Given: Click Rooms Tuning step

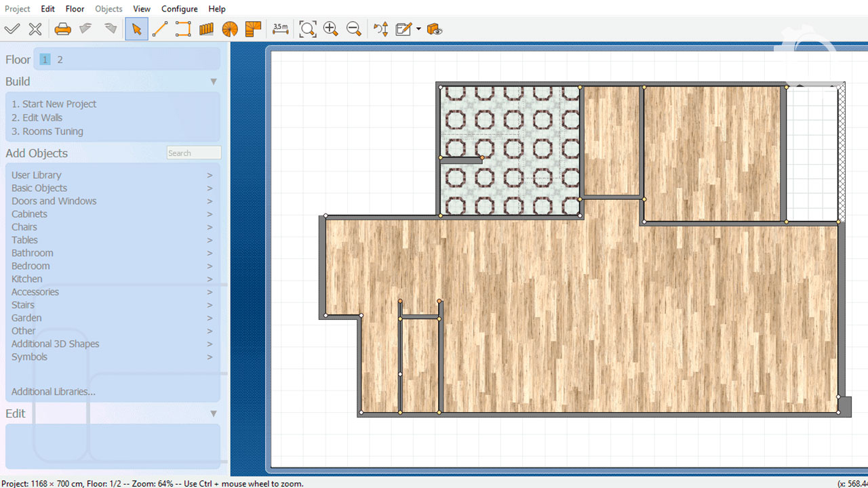Looking at the screenshot, I should 47,131.
